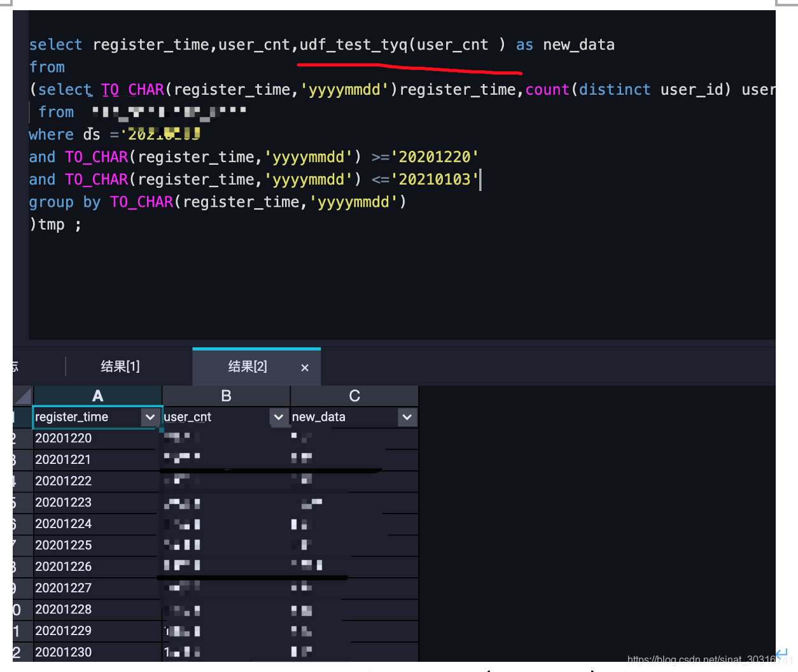Image resolution: width=798 pixels, height=672 pixels.
Task: Click udf_test_tyq in the SQL editor
Action: coord(353,45)
